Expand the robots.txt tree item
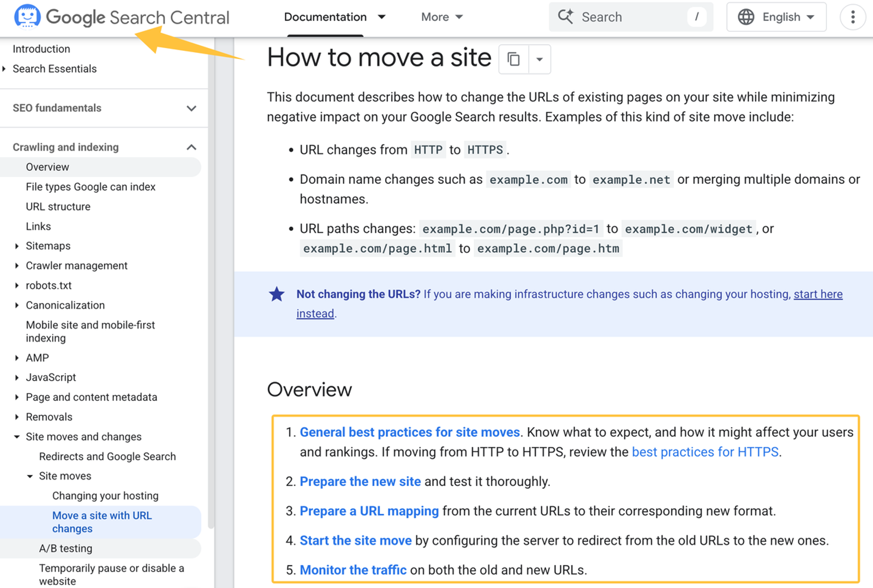The height and width of the screenshot is (588, 873). click(x=17, y=285)
